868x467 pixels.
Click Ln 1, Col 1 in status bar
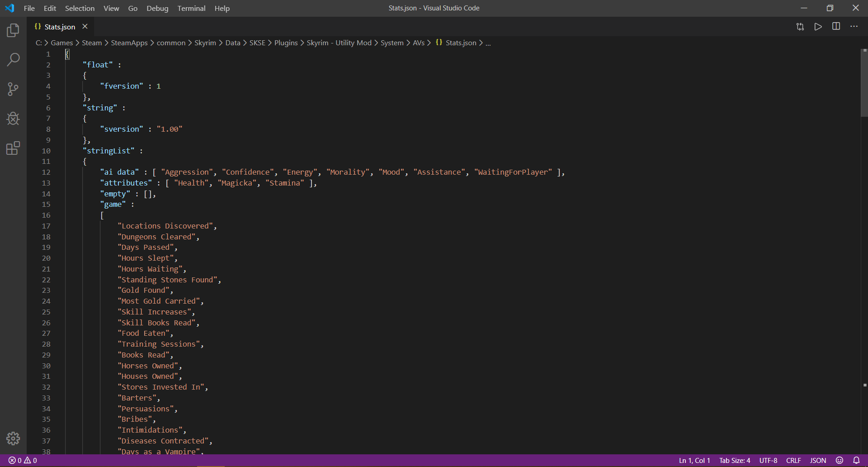[x=694, y=461]
